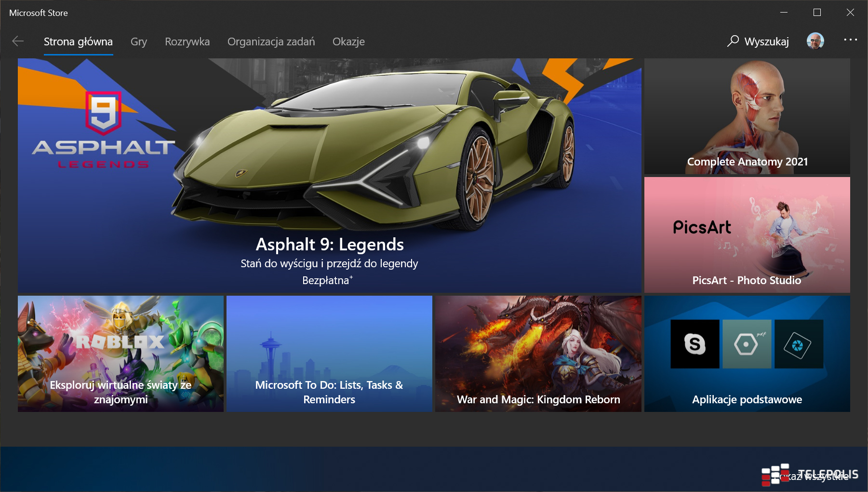The height and width of the screenshot is (492, 868).
Task: Open Microsoft To Do tile
Action: (x=329, y=354)
